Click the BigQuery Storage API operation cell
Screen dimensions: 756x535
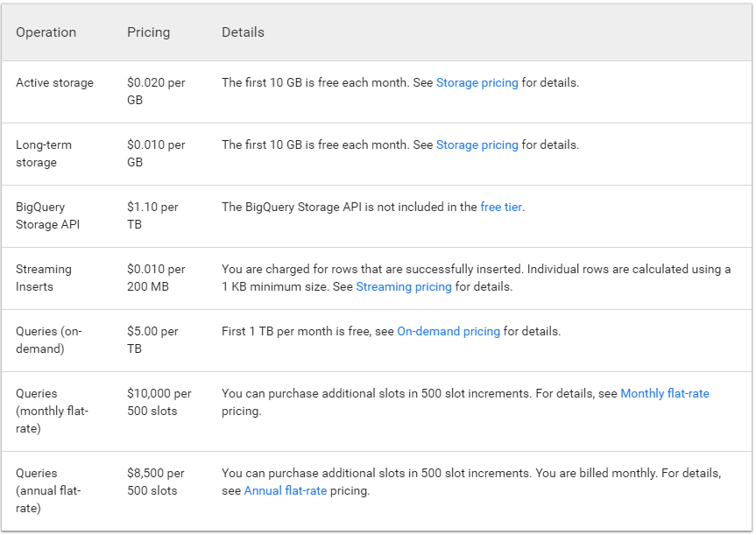click(47, 216)
